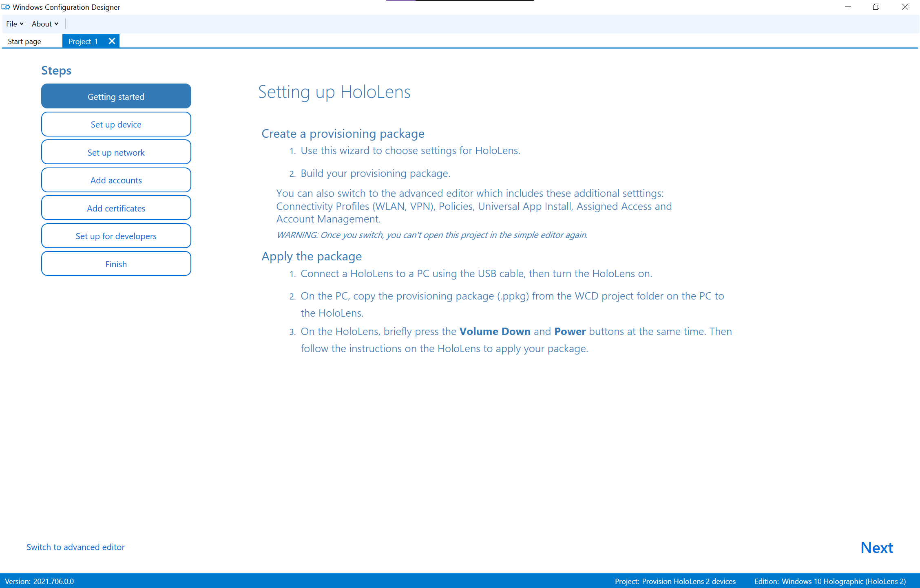Click the Add certificates step icon

click(x=115, y=207)
